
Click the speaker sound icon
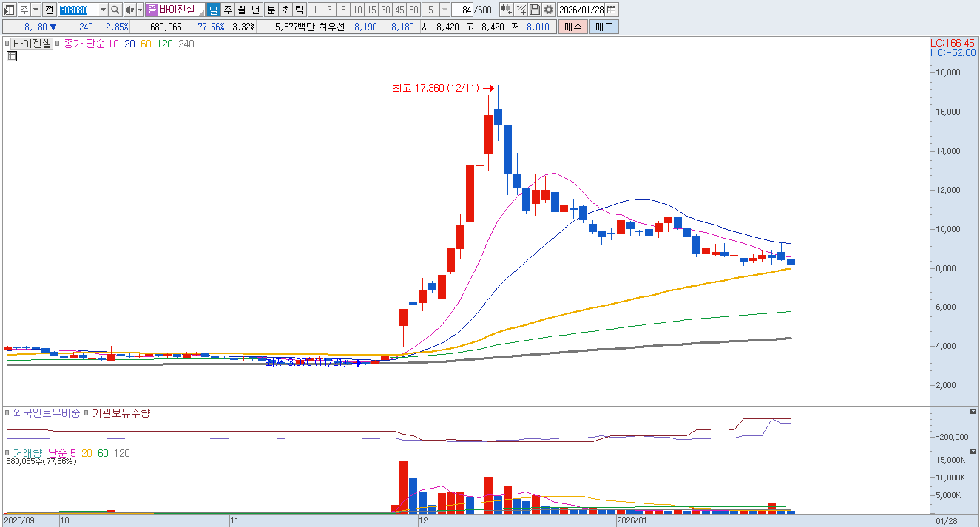pyautogui.click(x=129, y=10)
